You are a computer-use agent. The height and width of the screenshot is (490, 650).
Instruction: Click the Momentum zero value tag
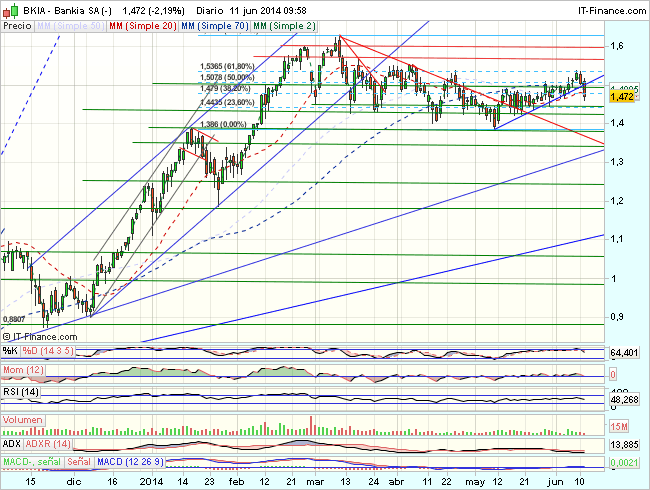pos(612,374)
